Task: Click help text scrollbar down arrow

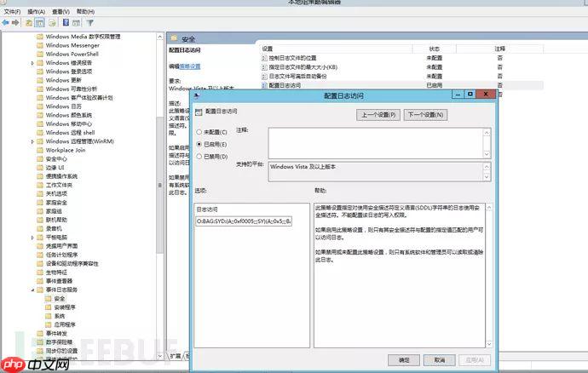Action: [x=489, y=344]
